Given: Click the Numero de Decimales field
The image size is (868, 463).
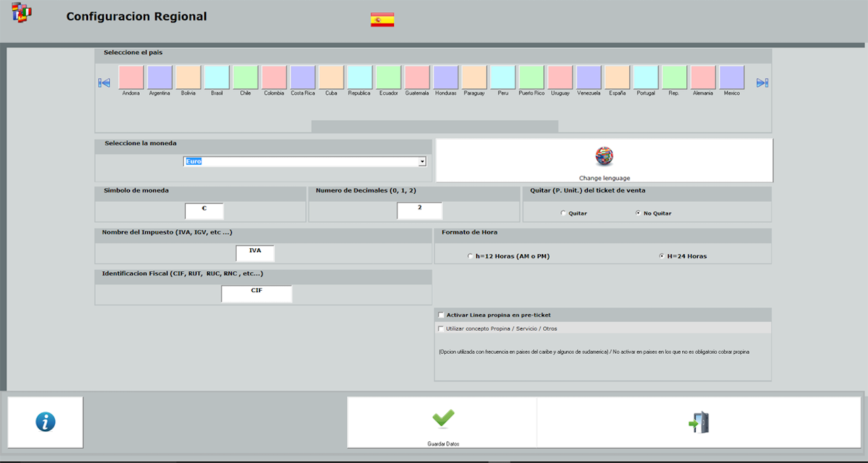Looking at the screenshot, I should click(419, 211).
